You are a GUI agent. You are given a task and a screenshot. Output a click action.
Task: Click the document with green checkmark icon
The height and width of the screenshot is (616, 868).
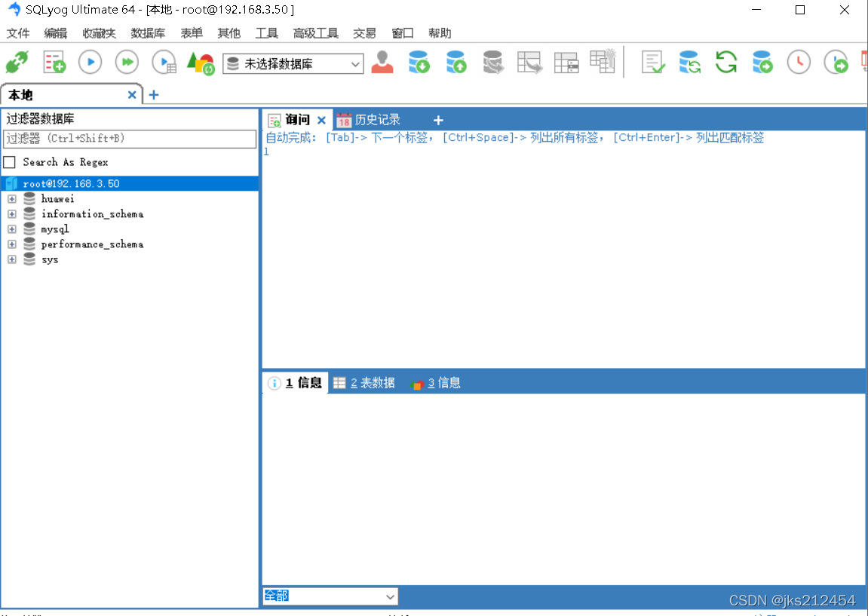tap(652, 62)
